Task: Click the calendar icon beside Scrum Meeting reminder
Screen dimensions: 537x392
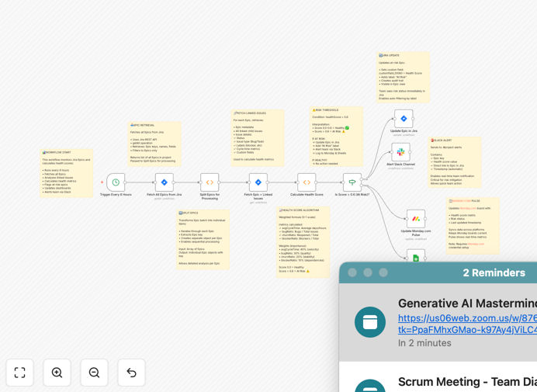Action: (x=370, y=386)
